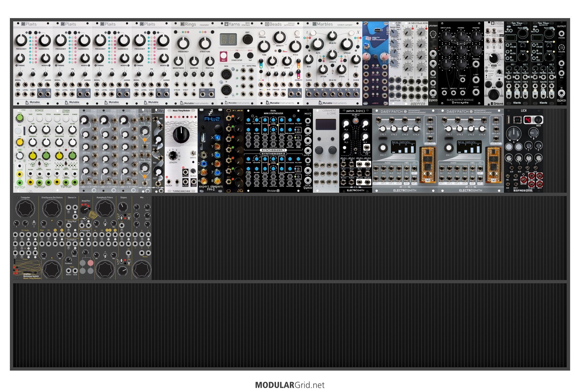The width and height of the screenshot is (580, 392).
Task: Click the Yarns logo icon beside its title
Action: click(x=226, y=24)
